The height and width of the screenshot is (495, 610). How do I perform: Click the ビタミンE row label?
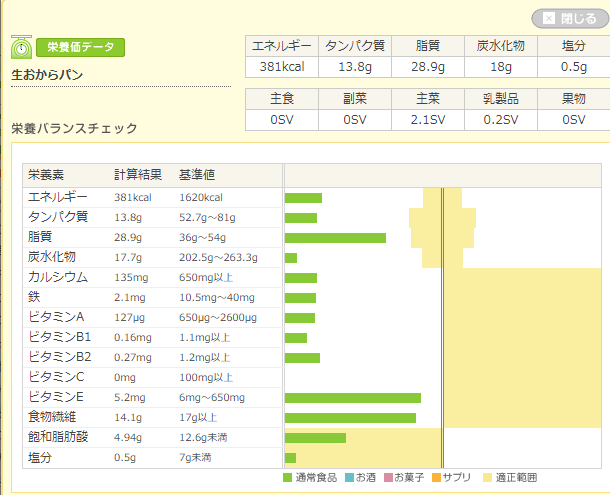56,397
